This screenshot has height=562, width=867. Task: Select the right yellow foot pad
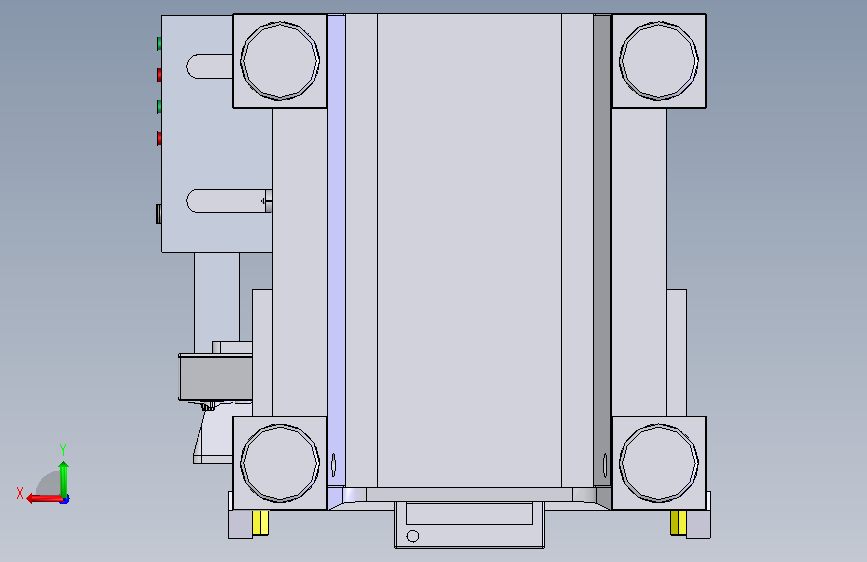[678, 523]
